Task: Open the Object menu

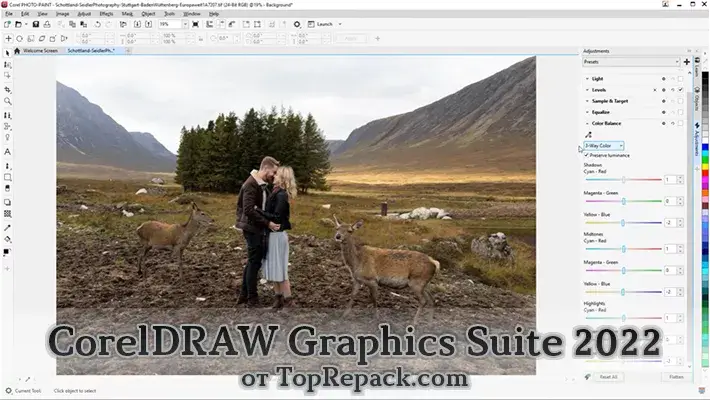Action: 149,14
